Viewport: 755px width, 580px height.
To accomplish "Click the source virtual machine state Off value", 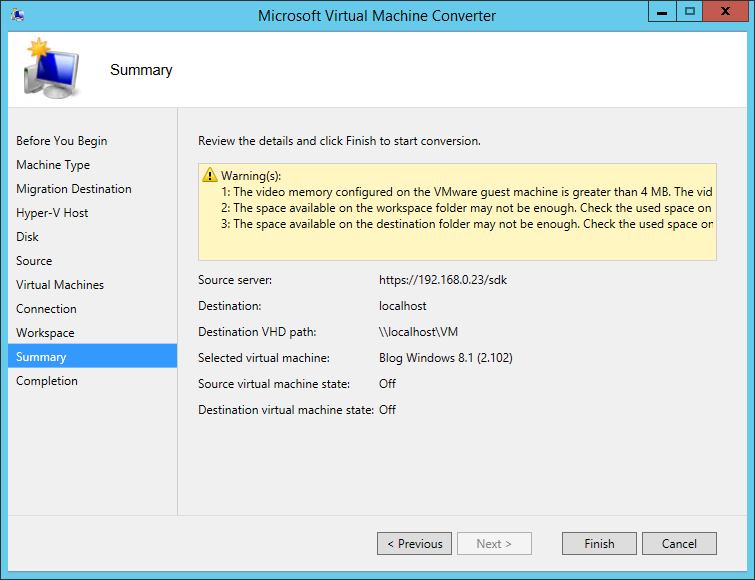I will pos(387,384).
